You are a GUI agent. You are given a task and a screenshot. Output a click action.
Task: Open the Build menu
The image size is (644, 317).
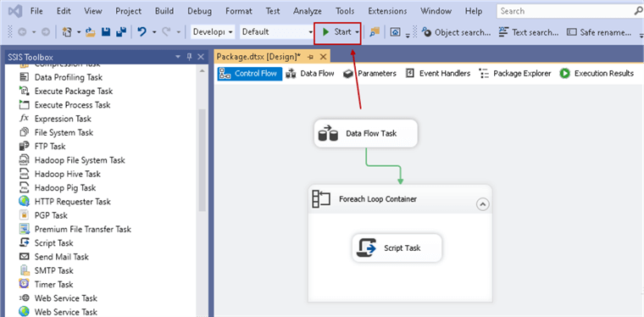click(x=164, y=11)
